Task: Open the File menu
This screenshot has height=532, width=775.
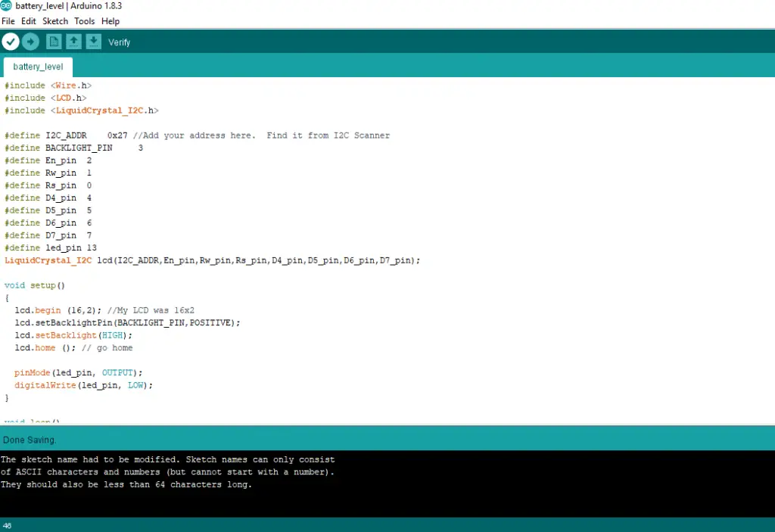Action: (x=8, y=20)
